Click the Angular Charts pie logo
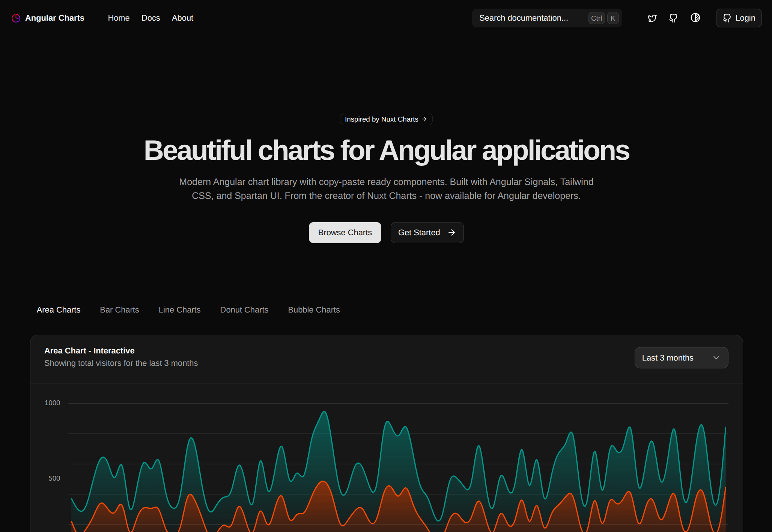772x532 pixels. 16,18
